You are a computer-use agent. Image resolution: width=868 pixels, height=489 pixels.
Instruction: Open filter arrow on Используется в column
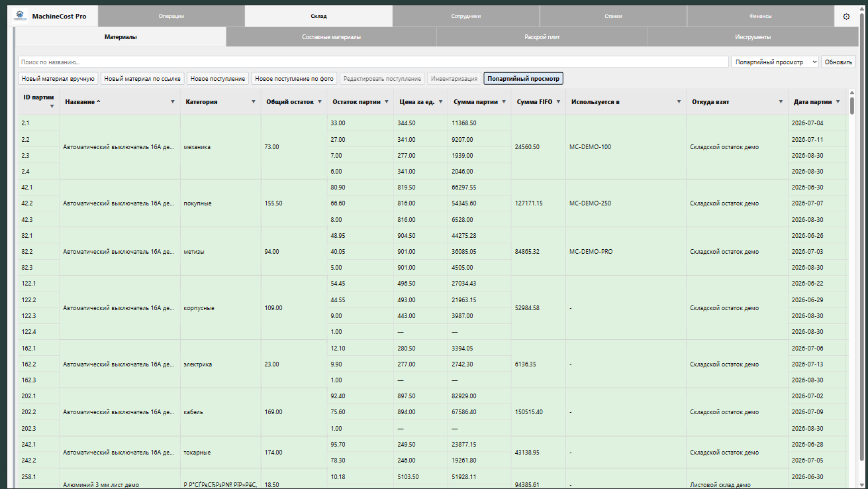click(679, 102)
